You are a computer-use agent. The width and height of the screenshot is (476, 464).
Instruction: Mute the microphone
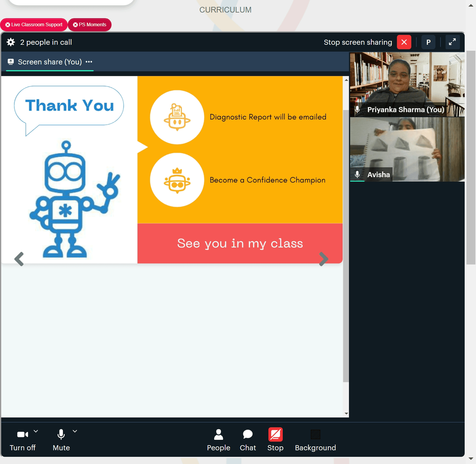[x=61, y=440]
